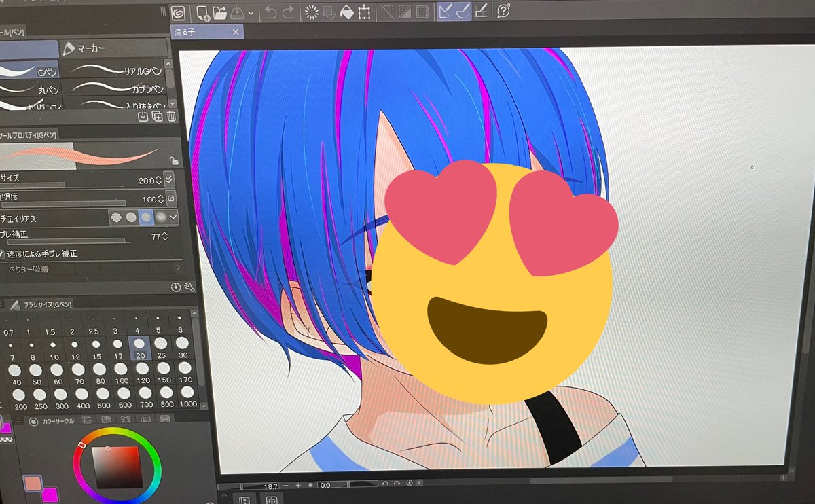Screen dimensions: 815x504
Task: Toggle Snap to Ruler
Action: point(446,11)
